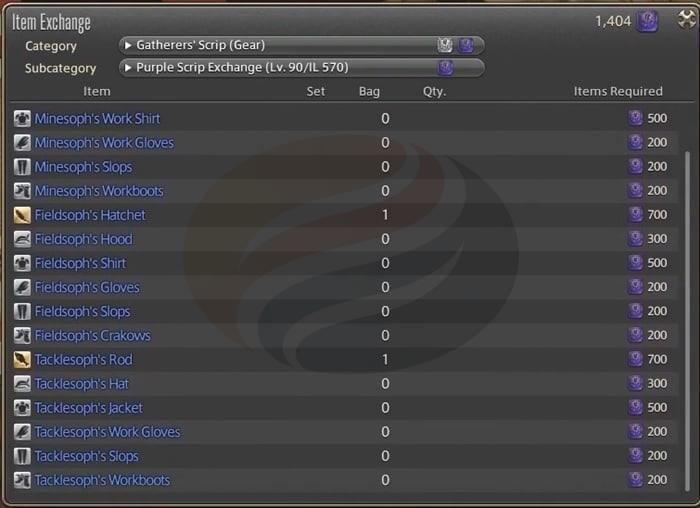
Task: Select the Tacklesoph's Slops item name
Action: click(84, 456)
